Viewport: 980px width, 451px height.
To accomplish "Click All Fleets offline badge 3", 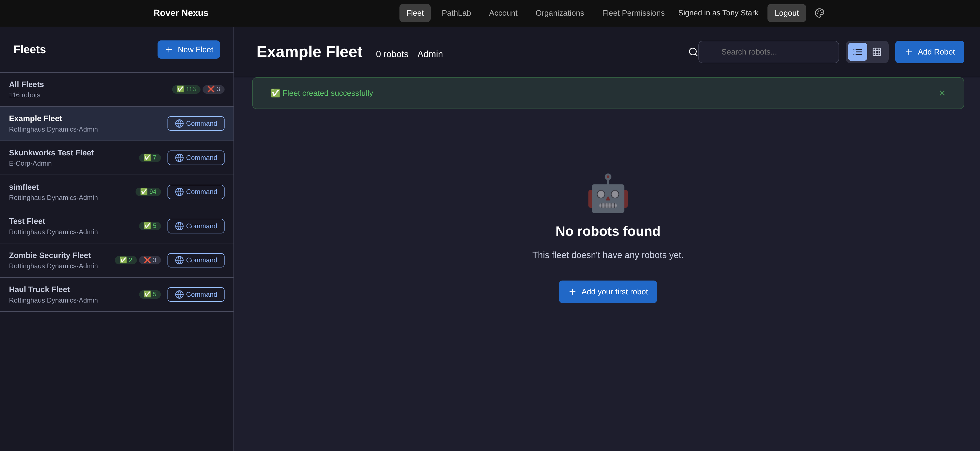I will [214, 89].
